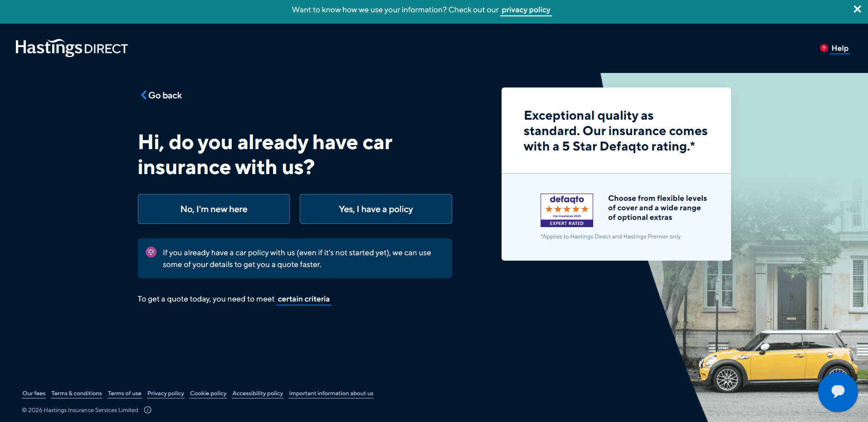Click the "Choose from flexible levels" text
This screenshot has height=422, width=868.
[658, 208]
